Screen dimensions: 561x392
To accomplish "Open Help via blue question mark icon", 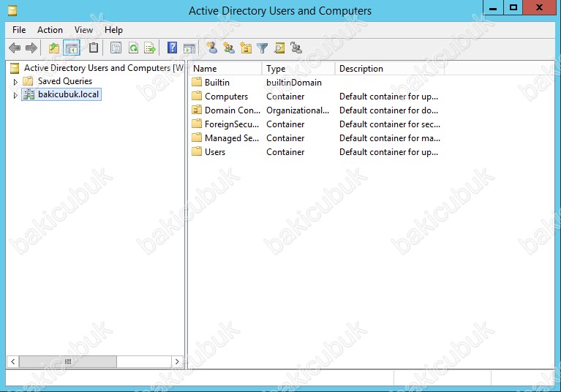I will (172, 48).
